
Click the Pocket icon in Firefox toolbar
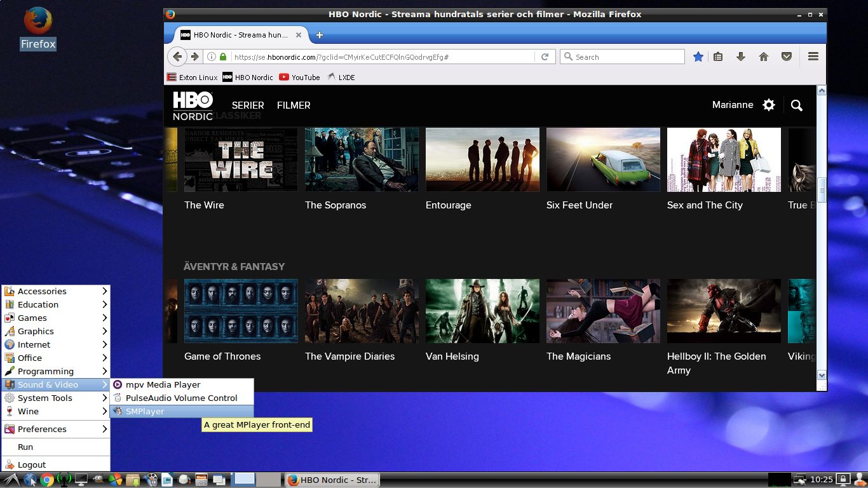(x=786, y=57)
